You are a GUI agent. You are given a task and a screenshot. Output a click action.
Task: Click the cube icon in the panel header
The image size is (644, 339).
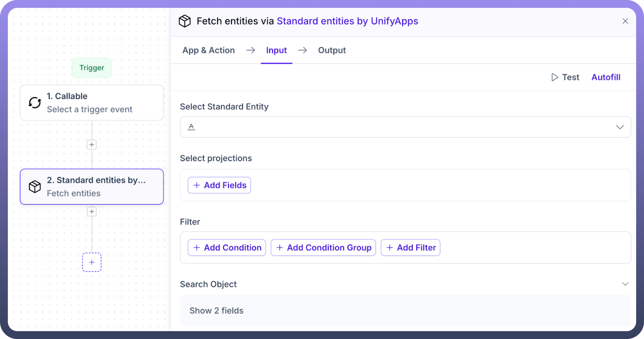pos(185,21)
